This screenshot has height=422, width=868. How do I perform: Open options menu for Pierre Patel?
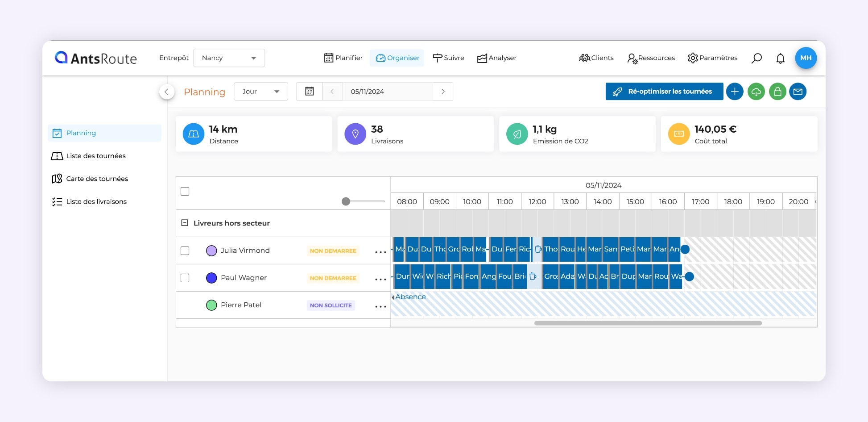(x=380, y=306)
